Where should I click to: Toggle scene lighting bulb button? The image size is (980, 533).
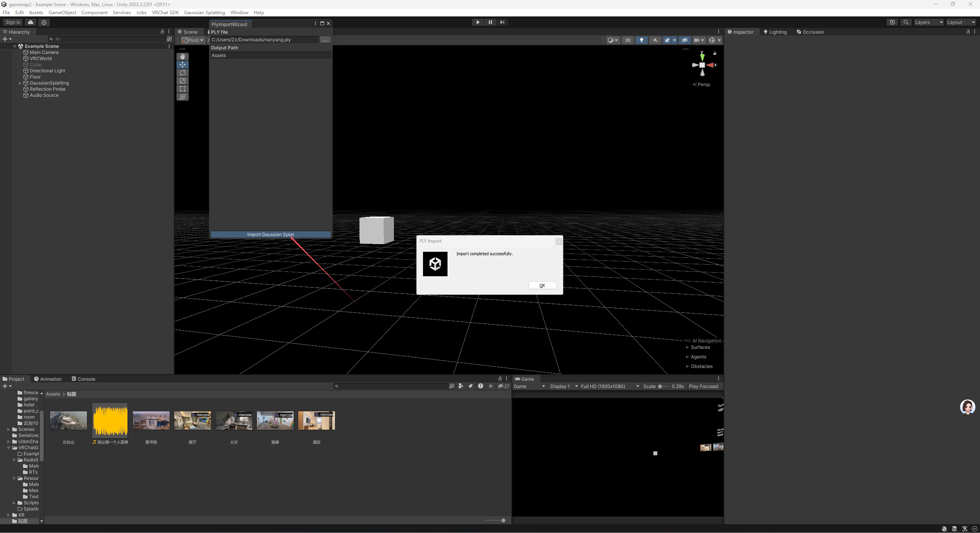tap(642, 40)
